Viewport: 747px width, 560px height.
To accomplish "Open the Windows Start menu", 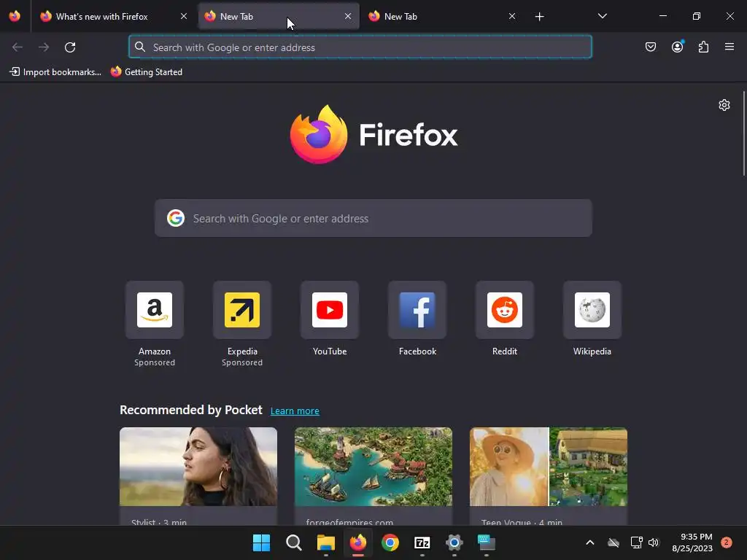I will [x=262, y=542].
